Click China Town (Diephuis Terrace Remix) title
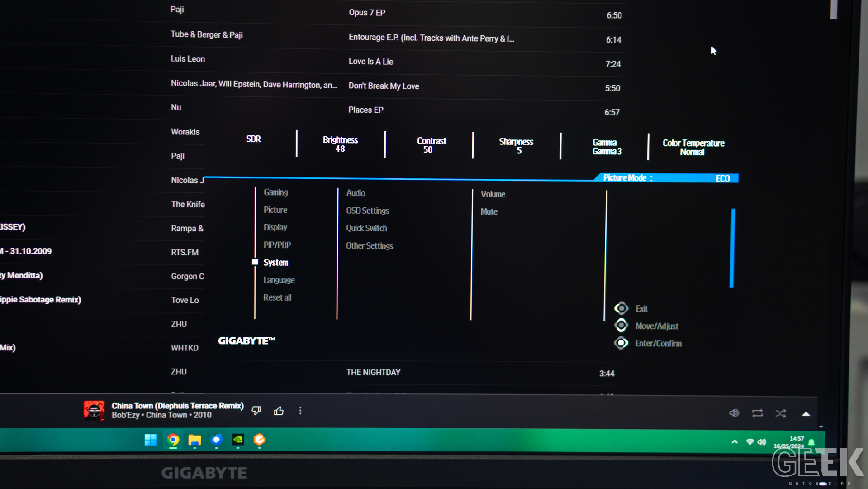The width and height of the screenshot is (868, 489). [178, 406]
